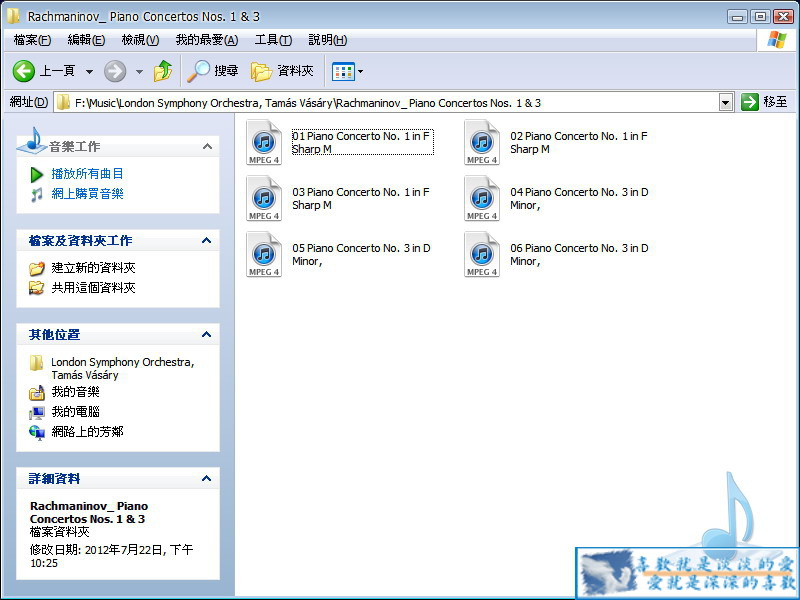Collapse the 詳細資料 panel
The width and height of the screenshot is (800, 600).
click(x=207, y=479)
